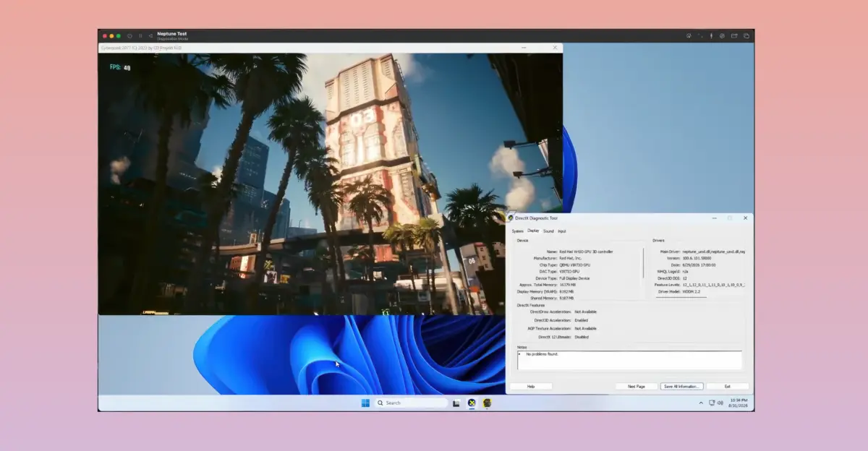Click the pause icon in Neptune Test toolbar
This screenshot has height=451, width=868.
140,35
